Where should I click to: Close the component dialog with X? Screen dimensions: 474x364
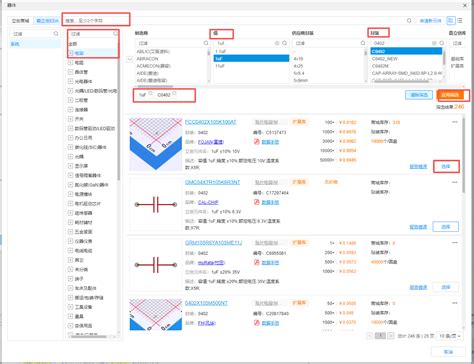tap(465, 5)
